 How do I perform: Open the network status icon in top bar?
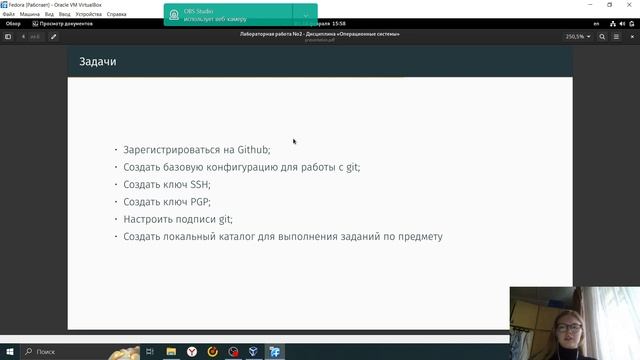613,24
